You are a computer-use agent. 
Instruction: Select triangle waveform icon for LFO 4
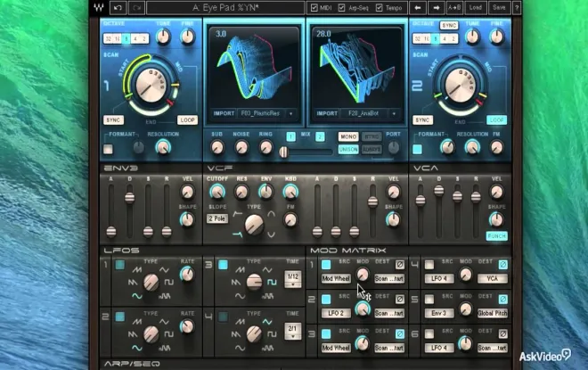267,322
